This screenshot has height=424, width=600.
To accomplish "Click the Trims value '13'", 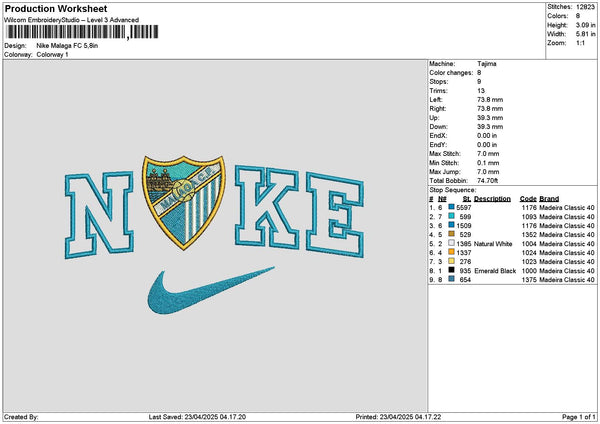I will pos(481,91).
